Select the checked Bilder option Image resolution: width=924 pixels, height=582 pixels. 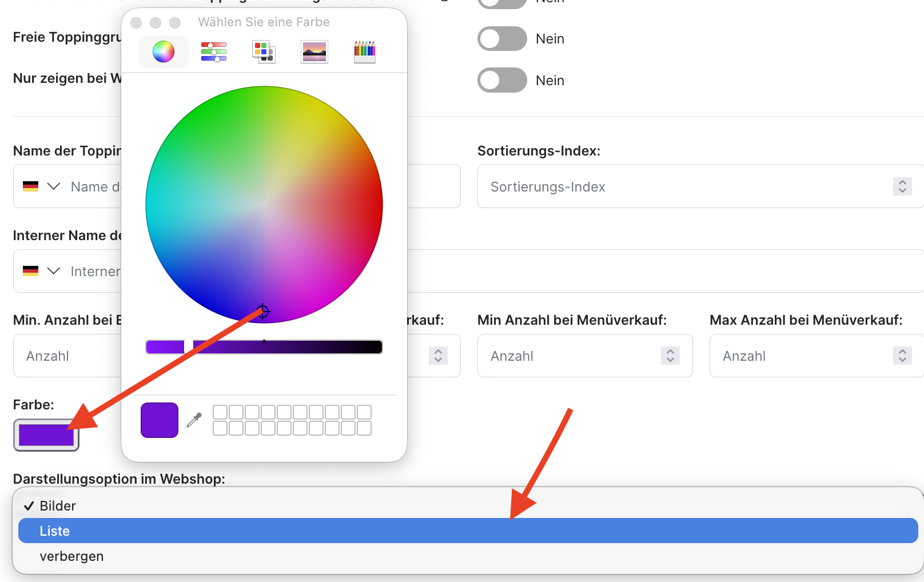58,506
